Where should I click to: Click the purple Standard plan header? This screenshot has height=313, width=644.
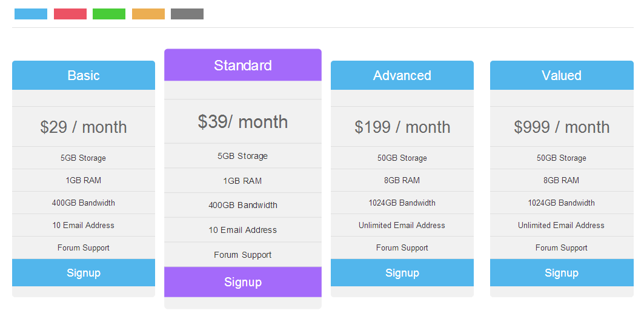(x=243, y=66)
